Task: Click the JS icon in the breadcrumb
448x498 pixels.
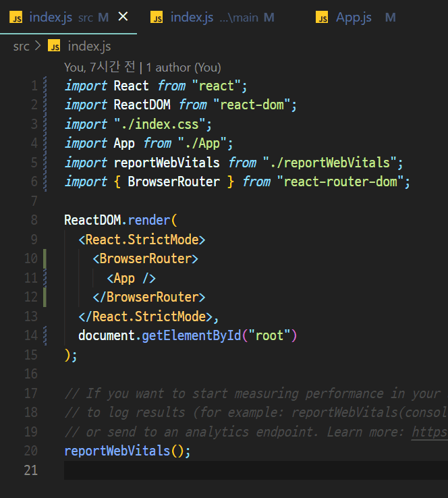Action: 54,46
